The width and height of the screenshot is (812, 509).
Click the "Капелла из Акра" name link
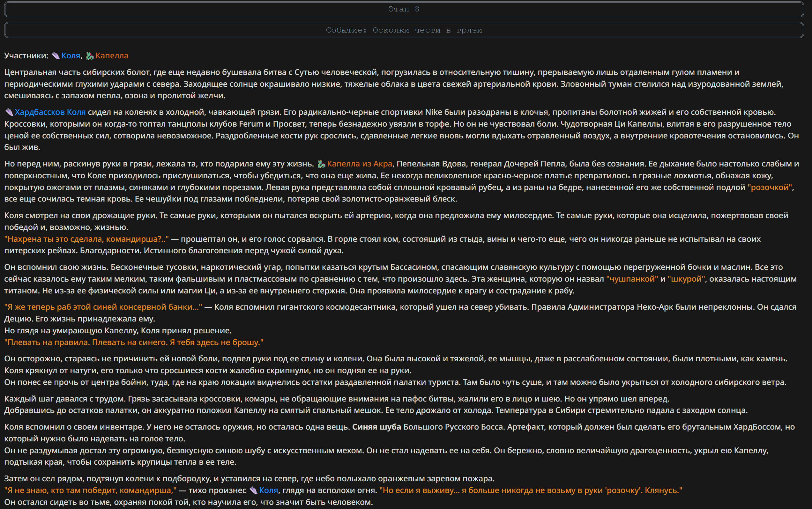360,164
